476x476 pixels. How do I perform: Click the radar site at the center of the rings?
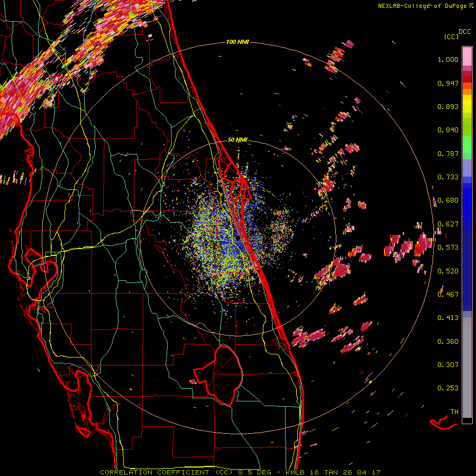click(237, 239)
